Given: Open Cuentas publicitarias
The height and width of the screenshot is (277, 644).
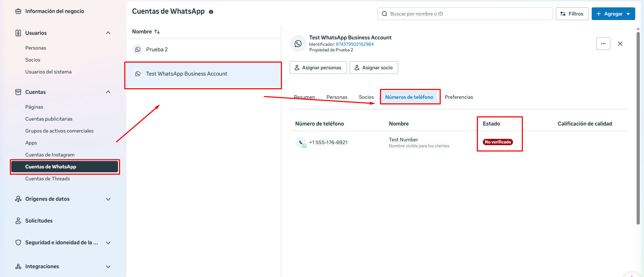Looking at the screenshot, I should [x=49, y=119].
